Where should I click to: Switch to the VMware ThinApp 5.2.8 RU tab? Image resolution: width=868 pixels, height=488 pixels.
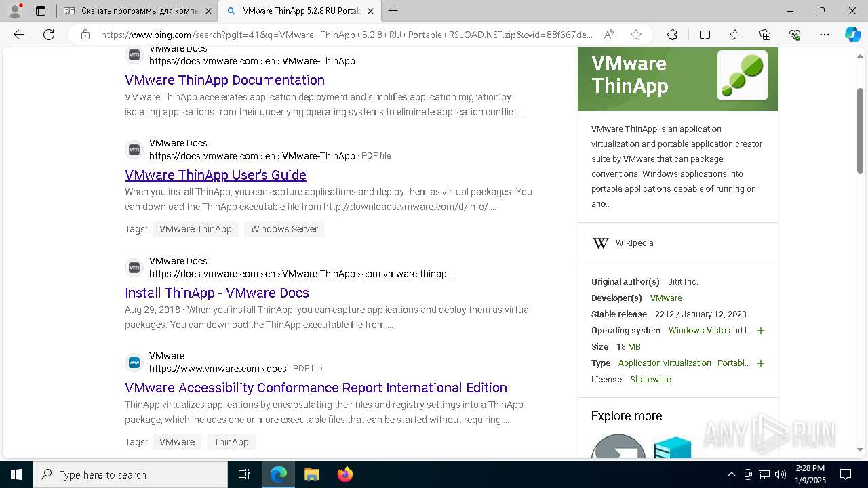click(301, 11)
